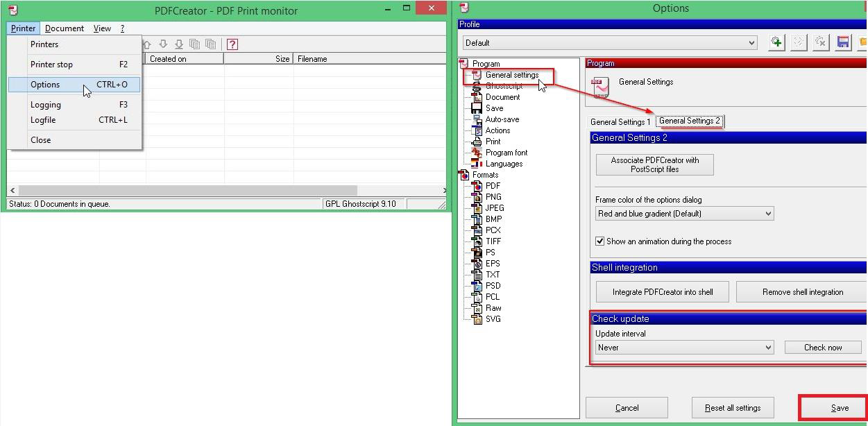Select the Save floppy icon in the tree
Image resolution: width=868 pixels, height=426 pixels.
(477, 108)
